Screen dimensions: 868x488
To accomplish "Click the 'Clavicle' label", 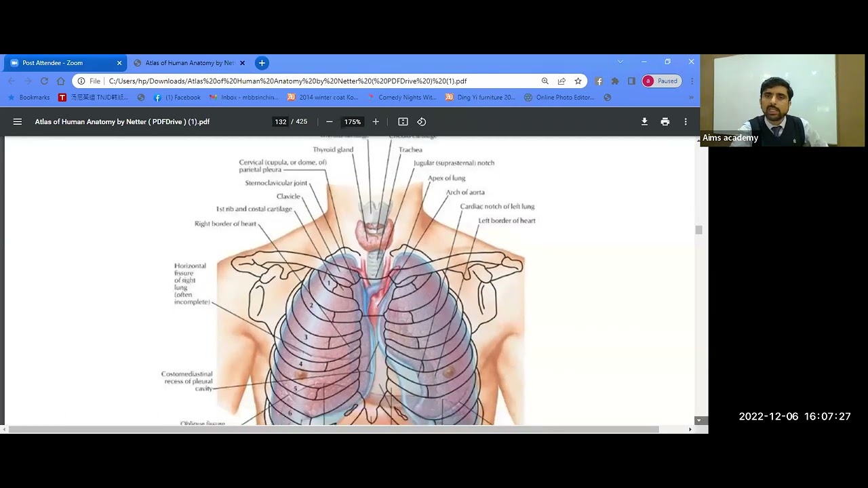I will [288, 197].
